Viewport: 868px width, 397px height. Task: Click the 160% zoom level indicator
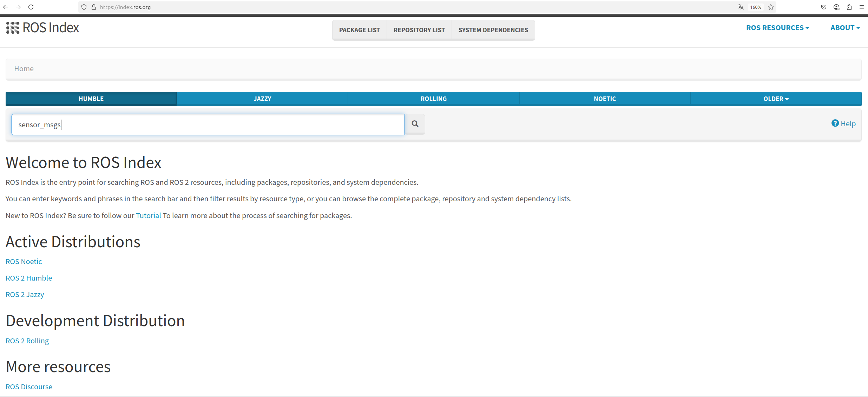tap(756, 7)
